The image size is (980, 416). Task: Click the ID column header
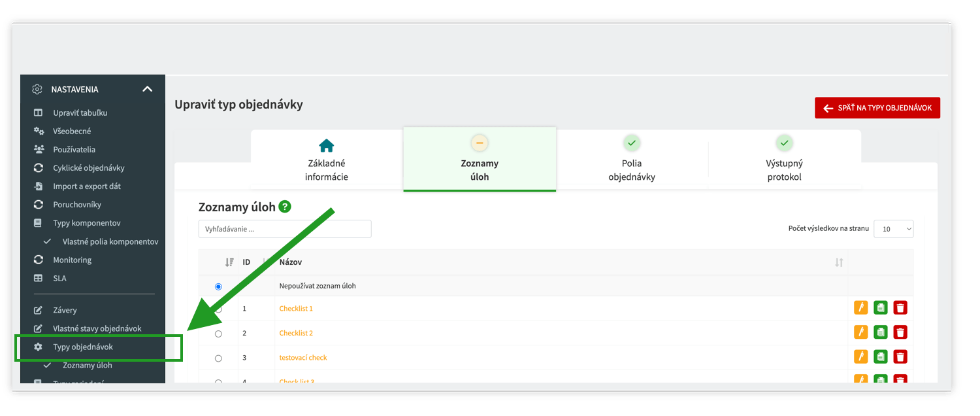[x=246, y=262]
